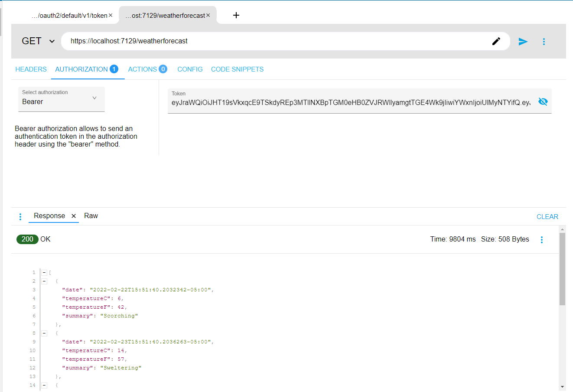Send the request with the arrow icon
573x392 pixels.
[x=523, y=42]
